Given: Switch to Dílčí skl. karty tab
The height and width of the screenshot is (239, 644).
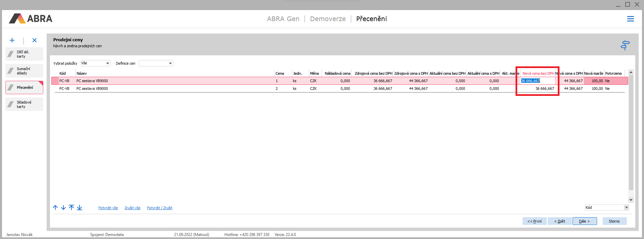Looking at the screenshot, I should pos(24,54).
